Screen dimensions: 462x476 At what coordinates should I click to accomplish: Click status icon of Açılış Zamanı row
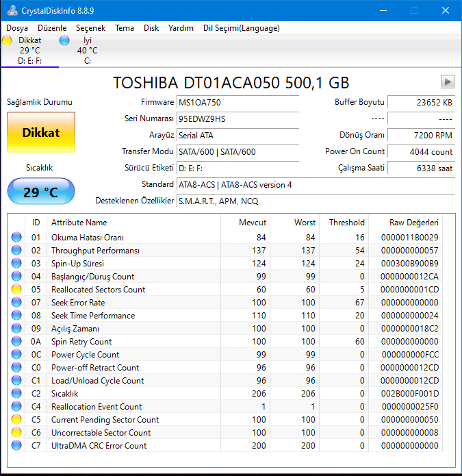point(16,329)
